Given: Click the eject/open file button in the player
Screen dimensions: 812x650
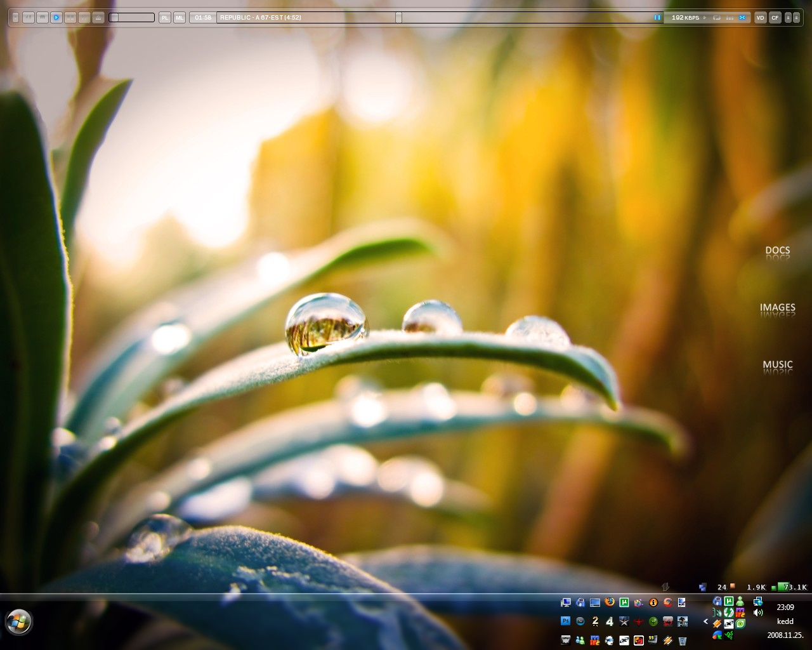Looking at the screenshot, I should click(98, 17).
